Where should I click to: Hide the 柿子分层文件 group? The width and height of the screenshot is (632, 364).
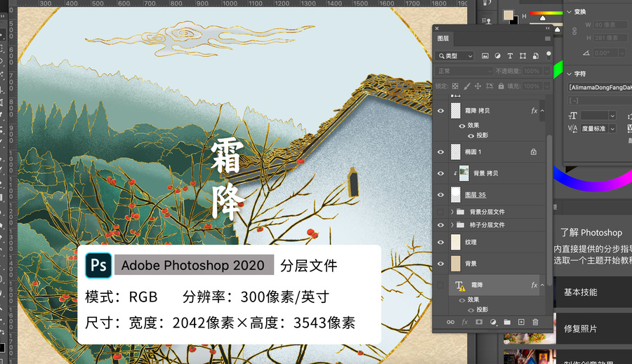[x=440, y=225]
